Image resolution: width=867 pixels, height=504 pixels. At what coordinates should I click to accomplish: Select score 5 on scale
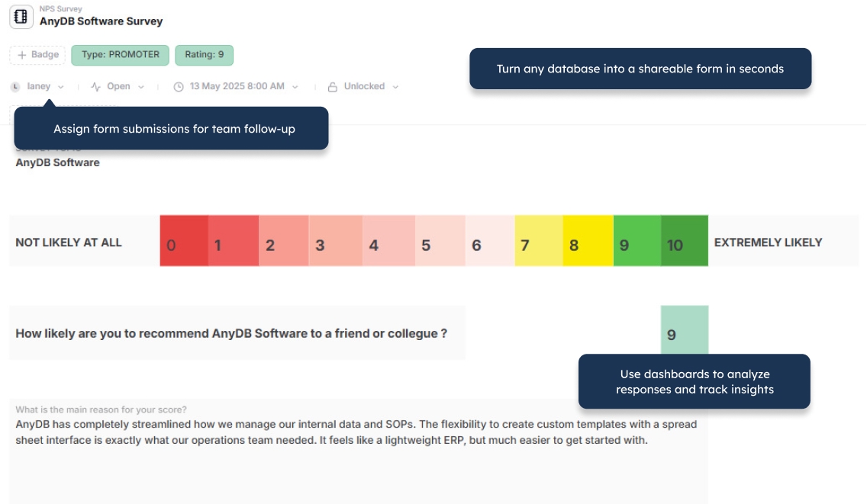pos(440,241)
